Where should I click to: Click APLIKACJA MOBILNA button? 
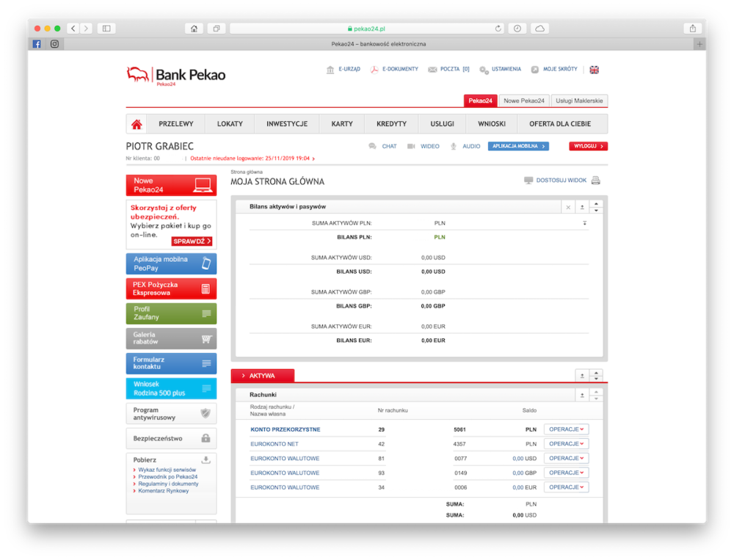pos(518,146)
